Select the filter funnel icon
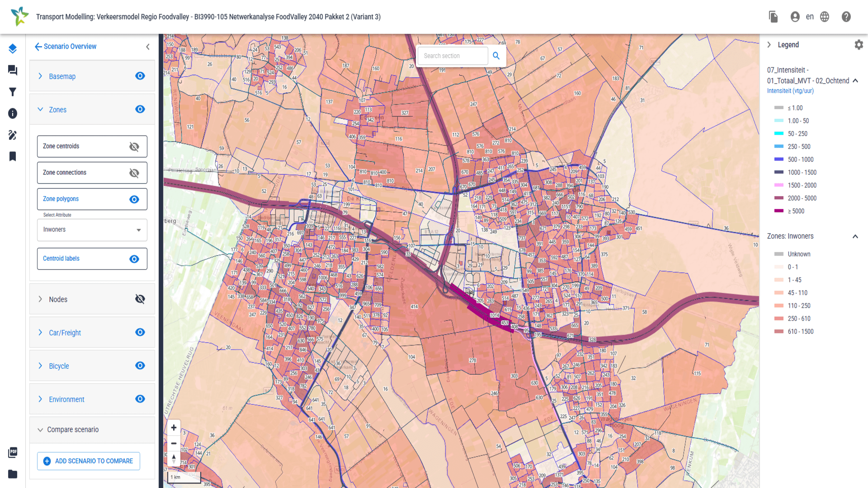Screen dimensions: 868x488 (x=13, y=92)
